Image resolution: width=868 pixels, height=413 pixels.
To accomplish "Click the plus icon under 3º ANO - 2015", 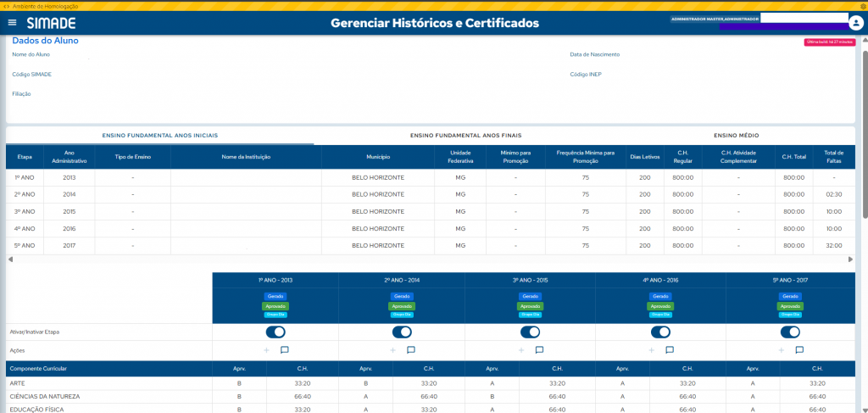I will click(x=522, y=349).
